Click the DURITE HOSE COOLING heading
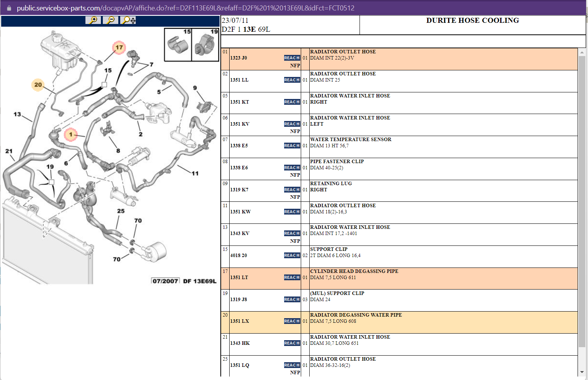Viewport: 588px width, 380px height. pos(472,20)
